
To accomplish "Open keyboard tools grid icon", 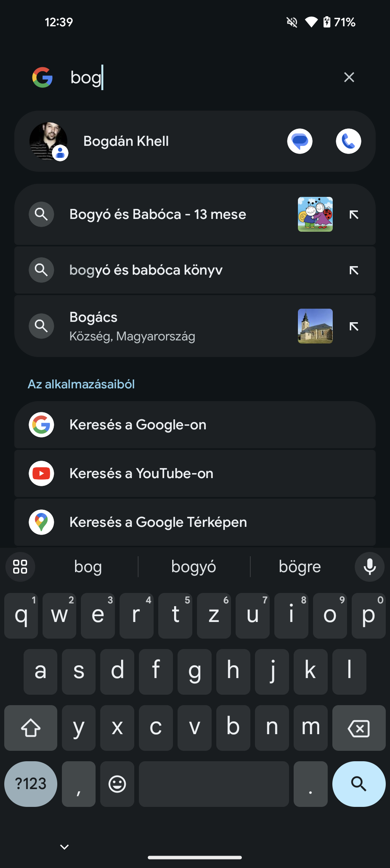I will click(20, 567).
